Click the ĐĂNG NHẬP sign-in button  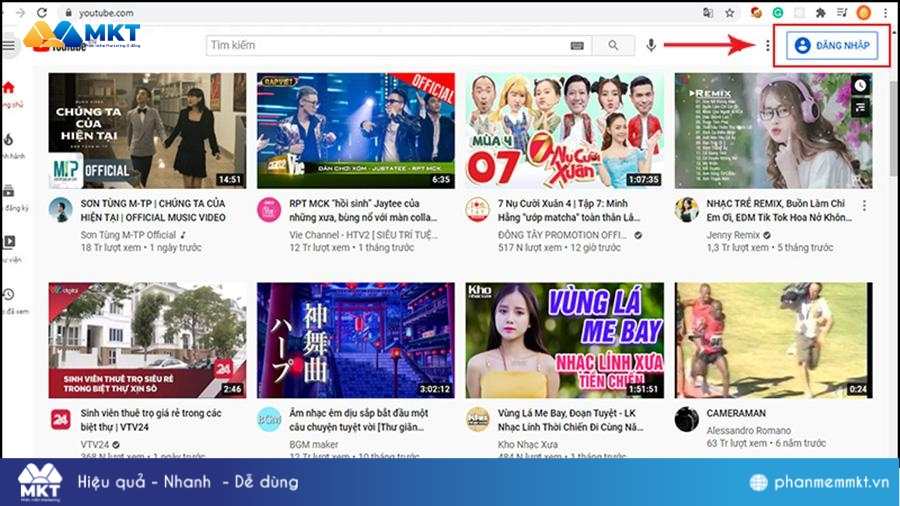coord(832,45)
